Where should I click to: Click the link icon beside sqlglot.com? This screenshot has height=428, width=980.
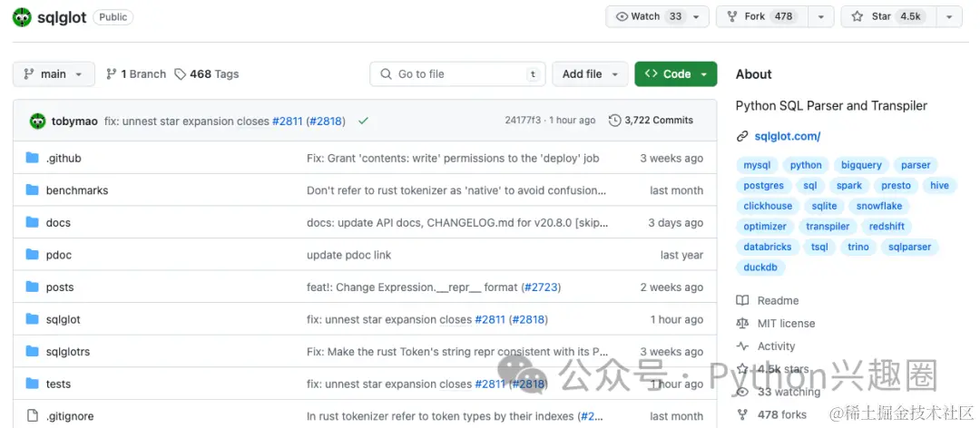(742, 136)
